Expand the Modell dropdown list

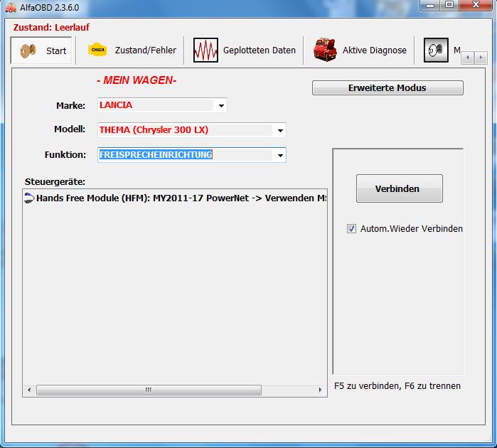pyautogui.click(x=280, y=130)
